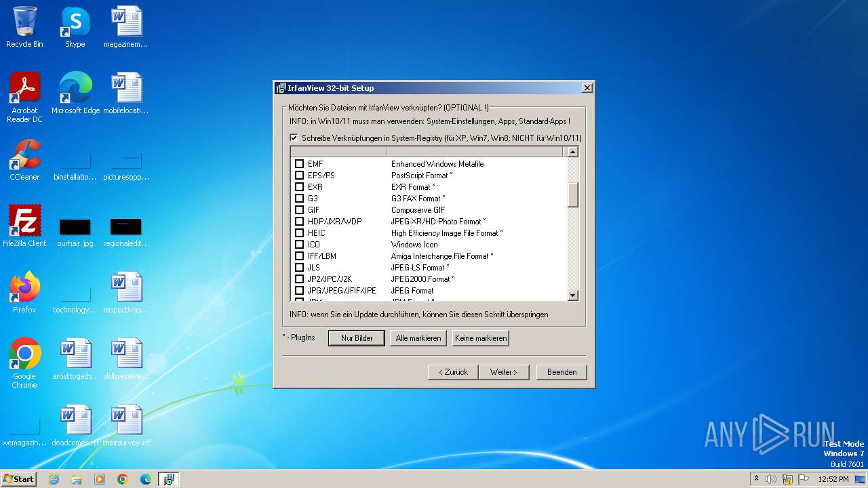The image size is (868, 488).
Task: Proceed with 'Weiter >' button
Action: pos(504,372)
